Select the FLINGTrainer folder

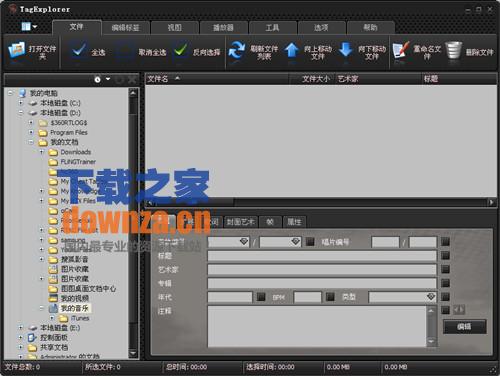(78, 162)
